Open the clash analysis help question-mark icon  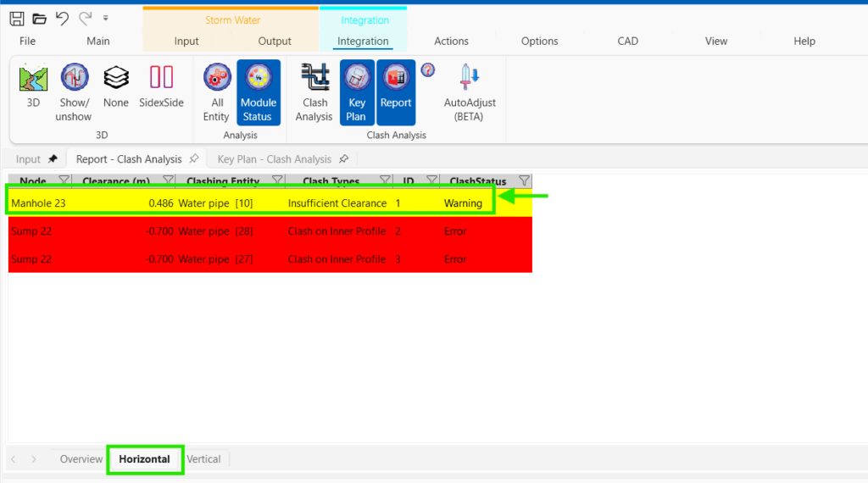click(x=428, y=70)
